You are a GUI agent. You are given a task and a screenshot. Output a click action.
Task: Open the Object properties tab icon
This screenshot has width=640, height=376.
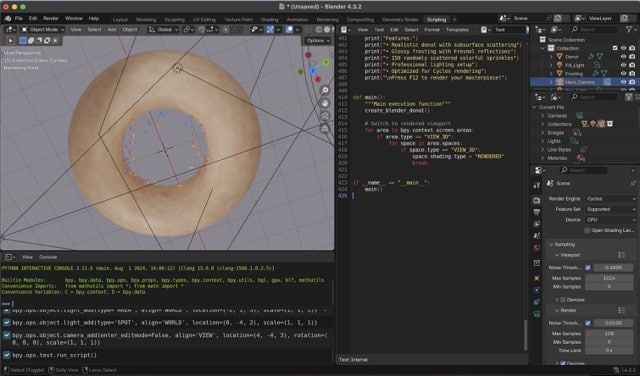537,278
